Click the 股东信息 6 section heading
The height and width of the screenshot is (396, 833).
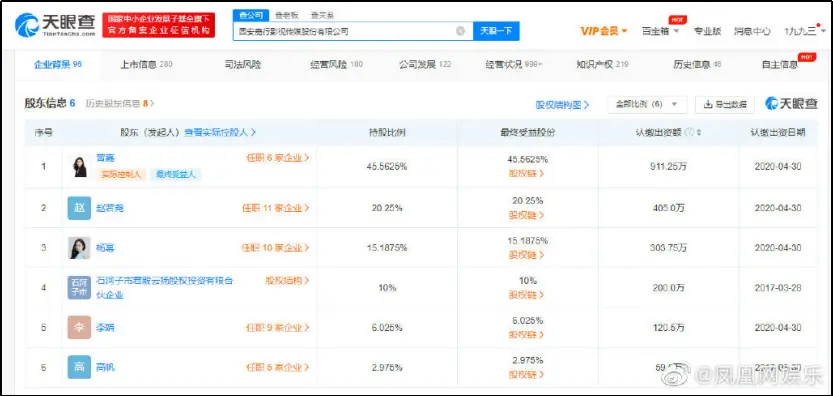click(50, 103)
